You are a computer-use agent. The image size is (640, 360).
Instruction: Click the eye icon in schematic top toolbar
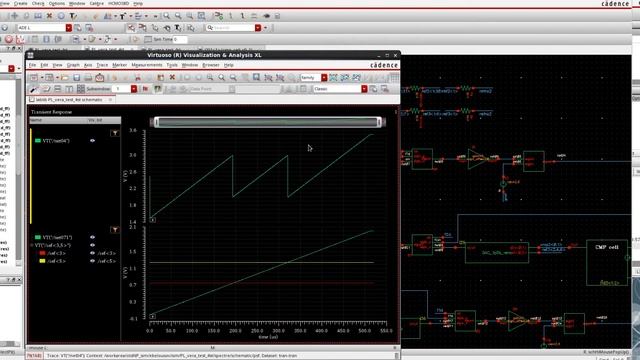click(x=267, y=16)
